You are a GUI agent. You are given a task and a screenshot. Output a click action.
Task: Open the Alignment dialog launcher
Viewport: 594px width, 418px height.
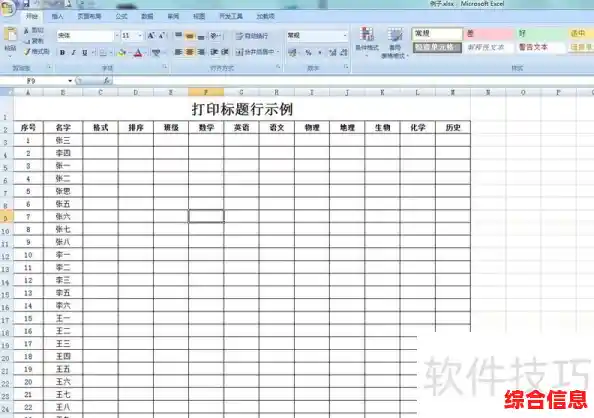tap(278, 67)
